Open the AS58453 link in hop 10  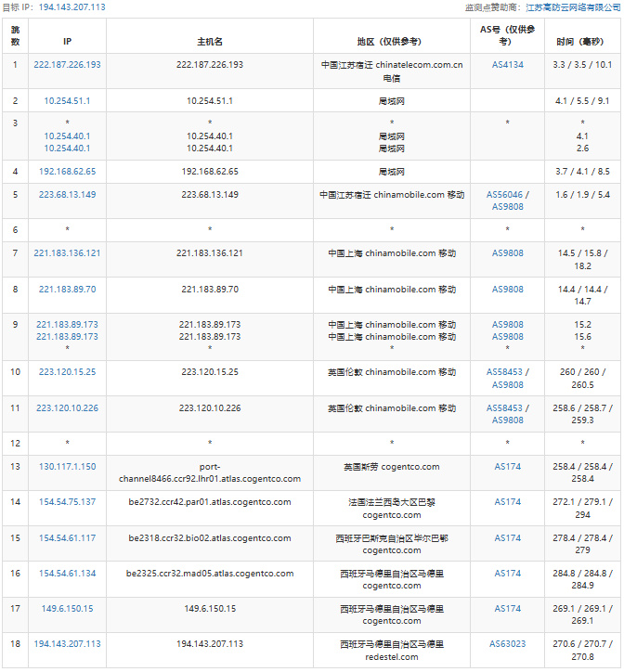pyautogui.click(x=505, y=372)
